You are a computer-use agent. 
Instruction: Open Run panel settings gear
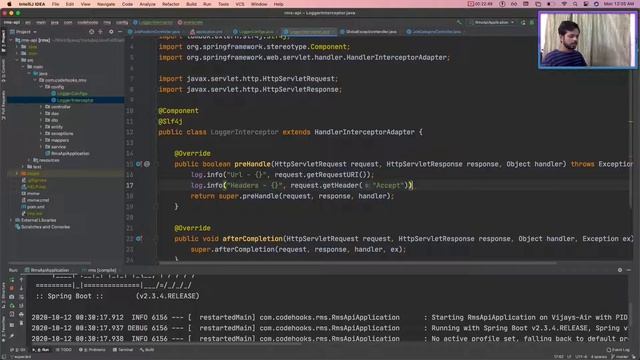pos(620,270)
